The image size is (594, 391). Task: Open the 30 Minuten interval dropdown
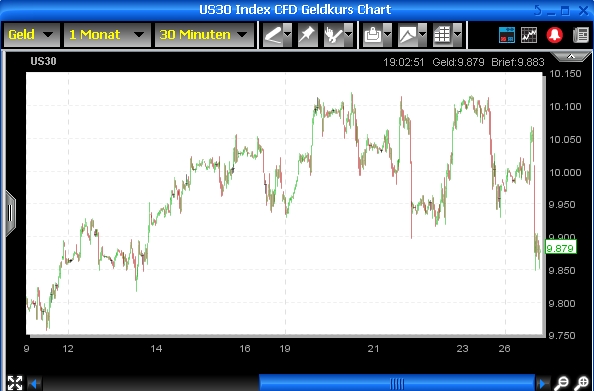(204, 35)
